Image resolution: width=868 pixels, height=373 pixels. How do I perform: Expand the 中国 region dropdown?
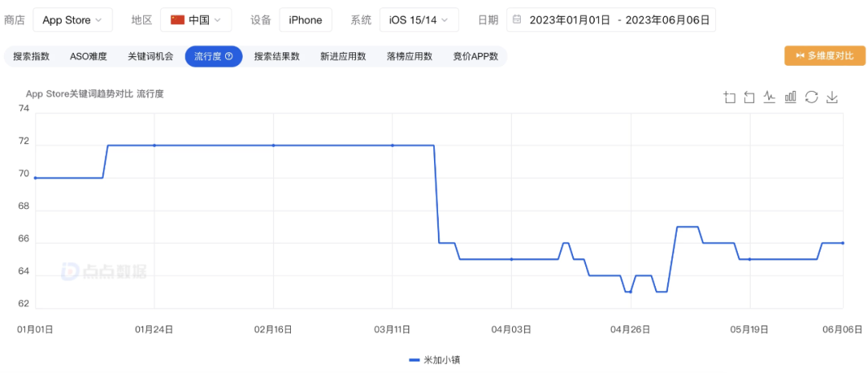pyautogui.click(x=195, y=20)
